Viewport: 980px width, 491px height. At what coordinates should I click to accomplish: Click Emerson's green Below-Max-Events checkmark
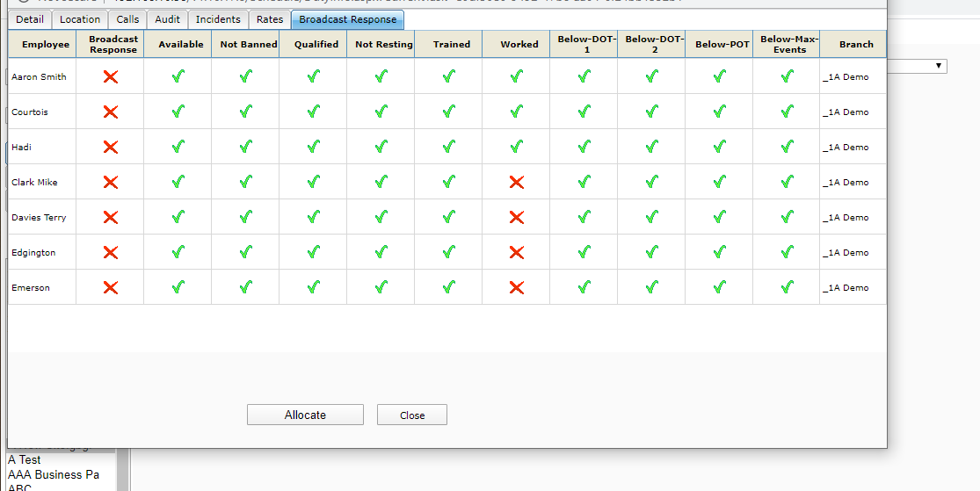tap(787, 288)
